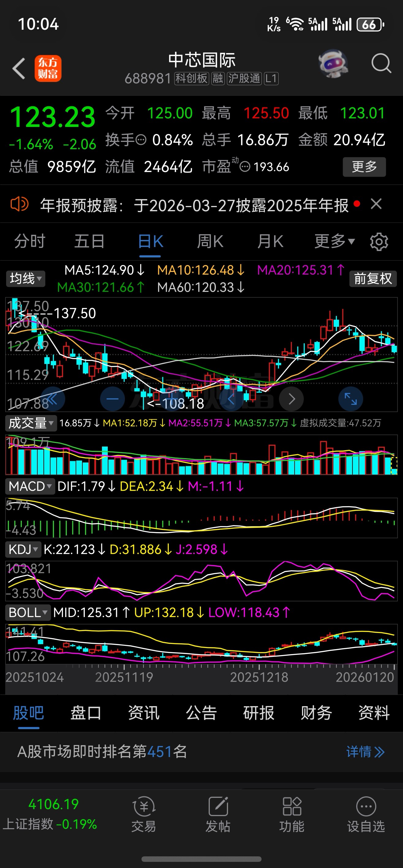
Task: Switch to 五日 chart tab
Action: [x=89, y=241]
